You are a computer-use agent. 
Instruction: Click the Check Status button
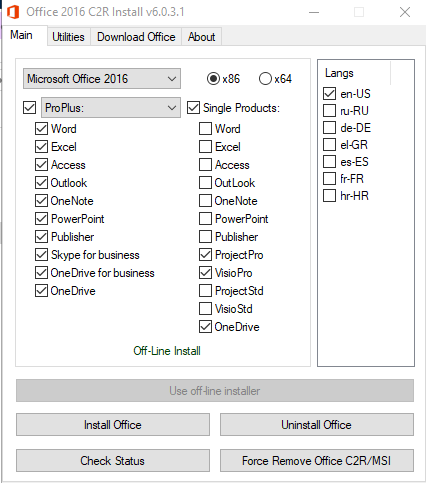tap(113, 461)
